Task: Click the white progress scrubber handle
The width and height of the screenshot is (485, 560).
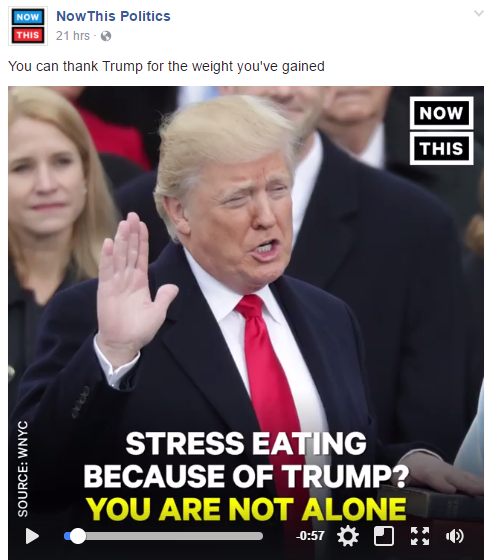Action: coord(78,536)
